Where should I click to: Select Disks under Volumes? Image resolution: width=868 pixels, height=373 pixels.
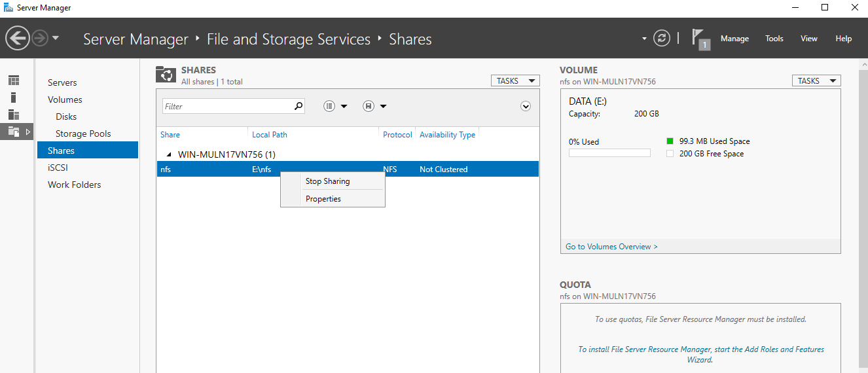click(x=66, y=116)
